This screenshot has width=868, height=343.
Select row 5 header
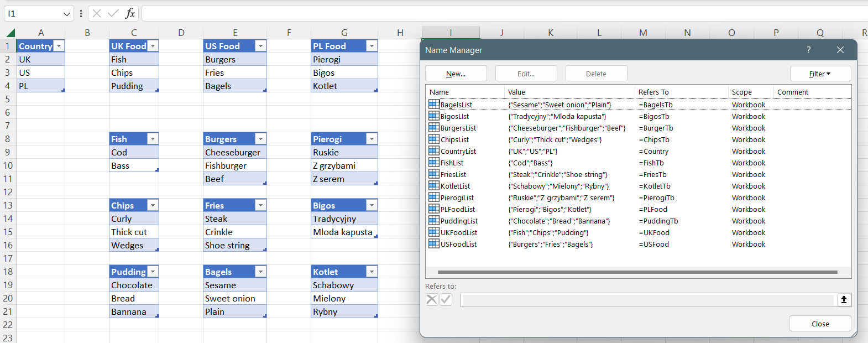[8, 99]
